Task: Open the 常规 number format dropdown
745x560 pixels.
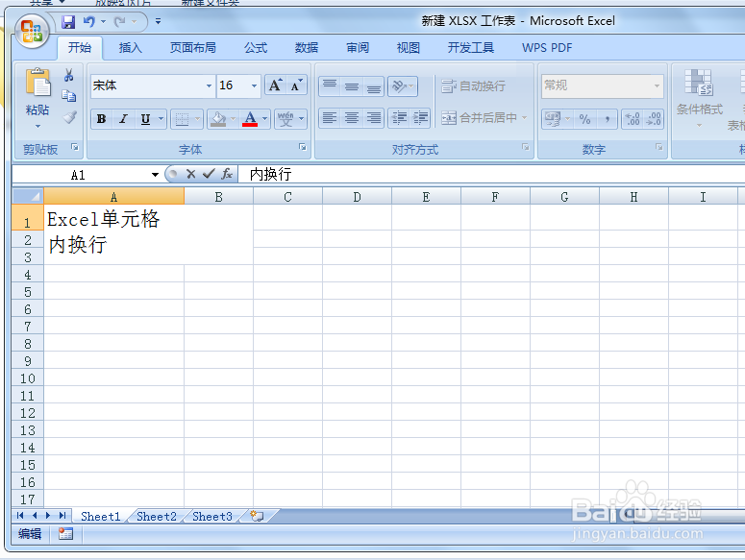Action: 657,85
